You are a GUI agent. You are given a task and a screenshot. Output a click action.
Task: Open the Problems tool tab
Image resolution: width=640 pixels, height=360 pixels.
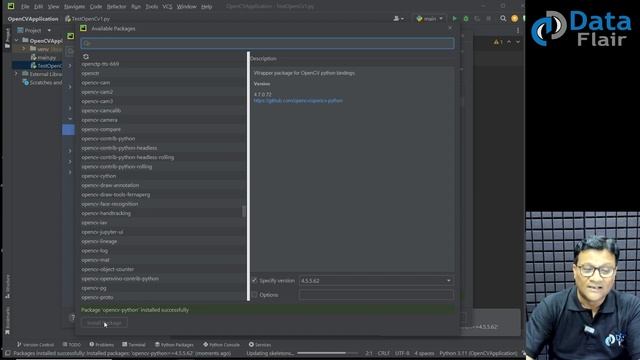102,344
